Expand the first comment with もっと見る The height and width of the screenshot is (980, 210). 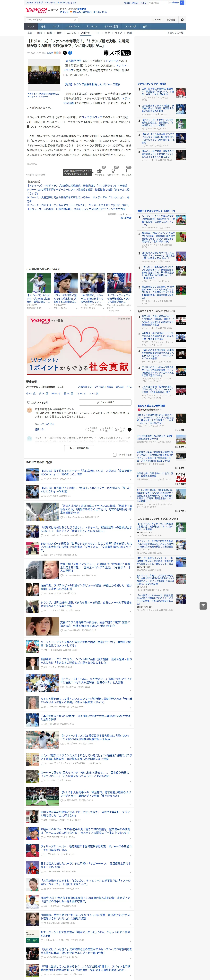coord(48,424)
